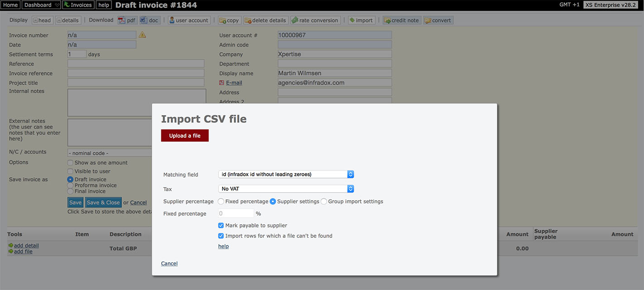Toggle Mark payable to supplier checkbox
The height and width of the screenshot is (290, 644).
pos(221,225)
